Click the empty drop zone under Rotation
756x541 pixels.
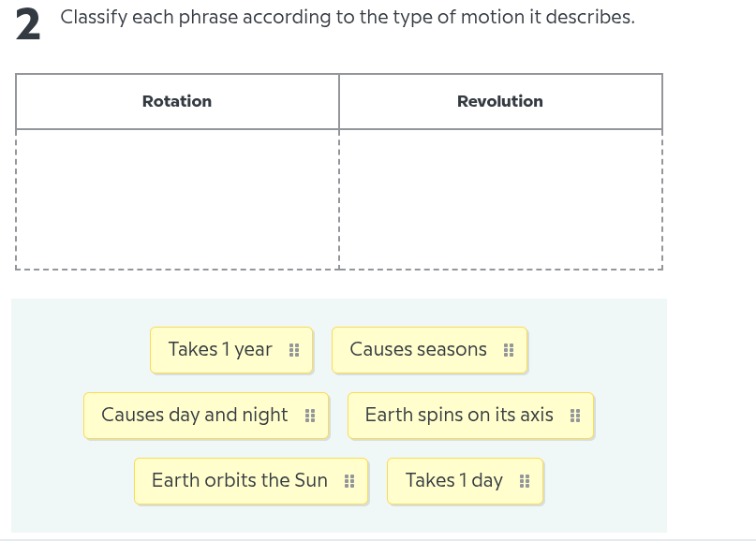pos(177,198)
